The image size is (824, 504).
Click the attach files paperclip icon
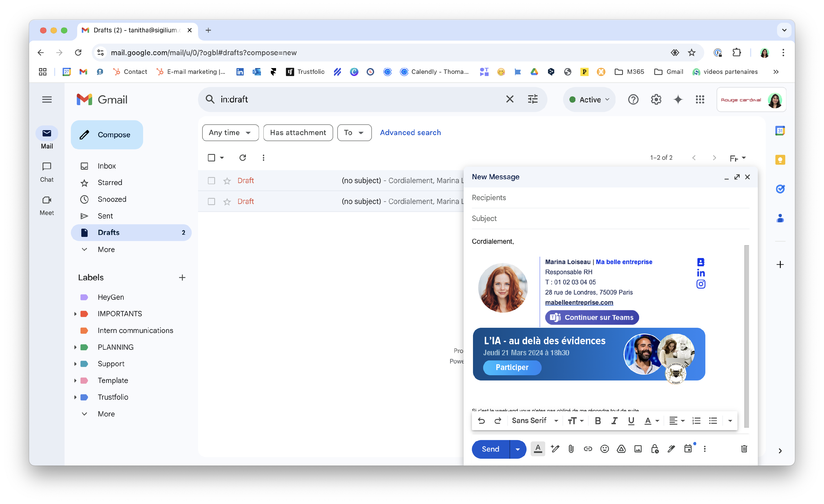571,449
